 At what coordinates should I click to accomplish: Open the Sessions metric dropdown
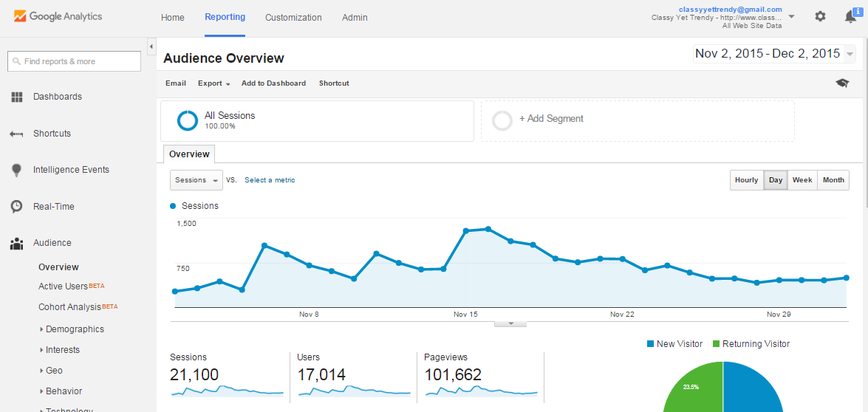tap(196, 180)
